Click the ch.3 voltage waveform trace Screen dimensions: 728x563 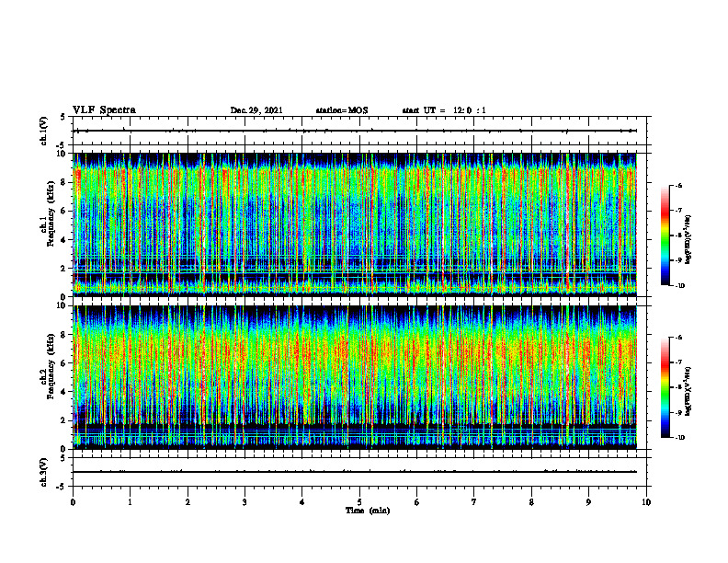click(x=354, y=472)
